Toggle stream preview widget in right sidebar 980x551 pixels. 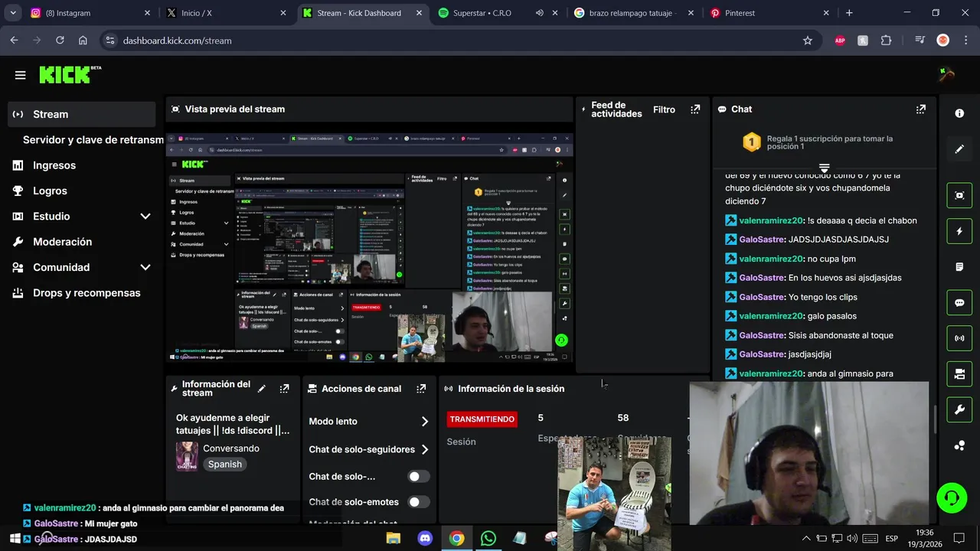(x=959, y=195)
